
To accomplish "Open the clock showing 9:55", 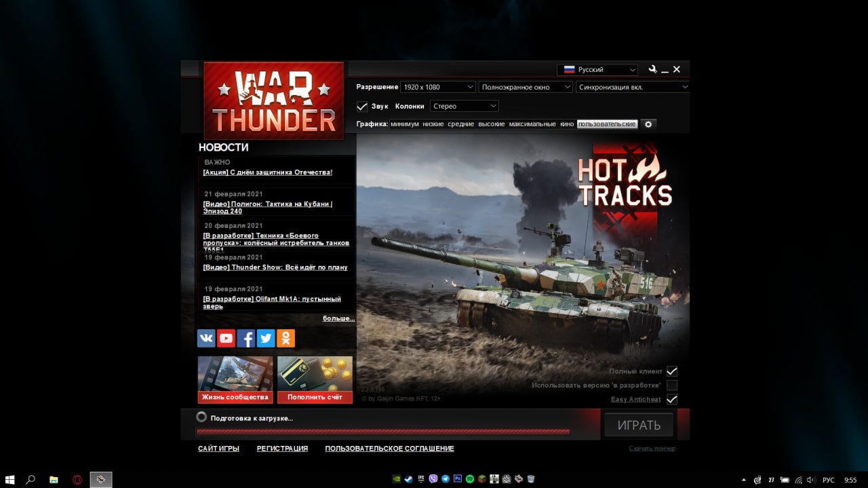I will (850, 480).
